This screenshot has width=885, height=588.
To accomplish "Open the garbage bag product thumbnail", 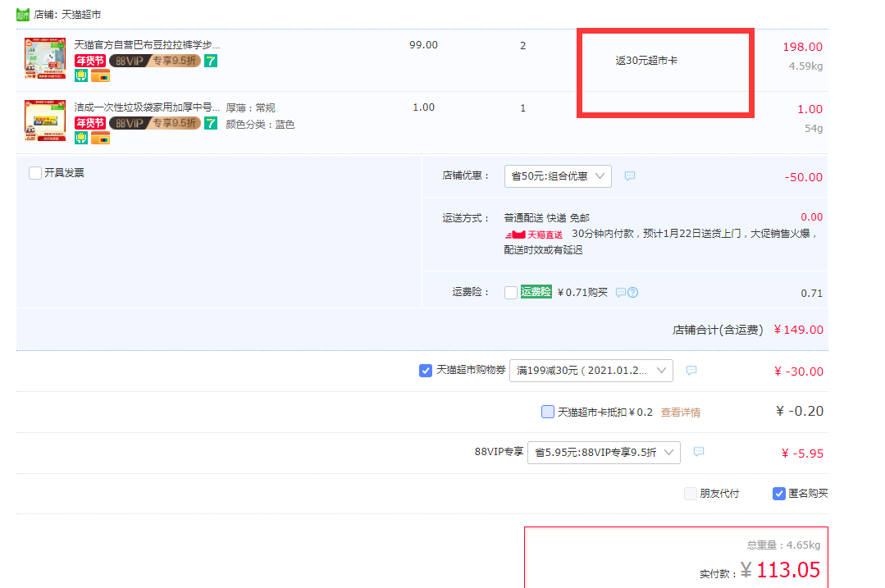I will click(x=45, y=121).
